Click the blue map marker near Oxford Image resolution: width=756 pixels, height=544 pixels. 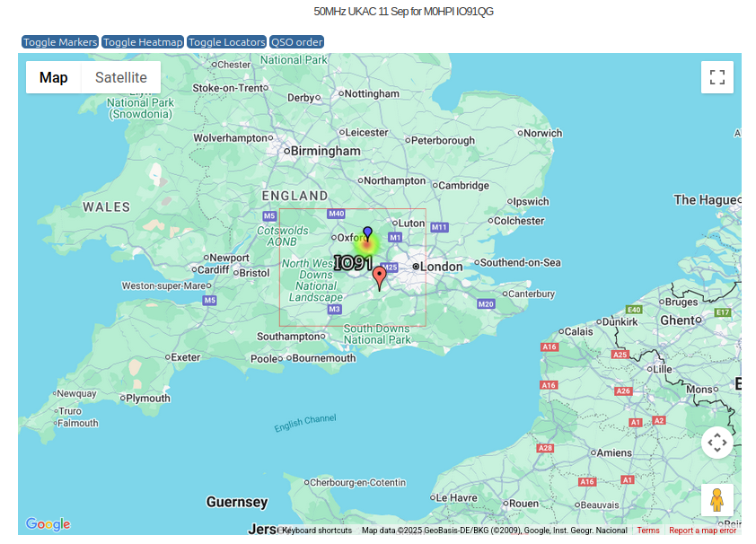(367, 233)
